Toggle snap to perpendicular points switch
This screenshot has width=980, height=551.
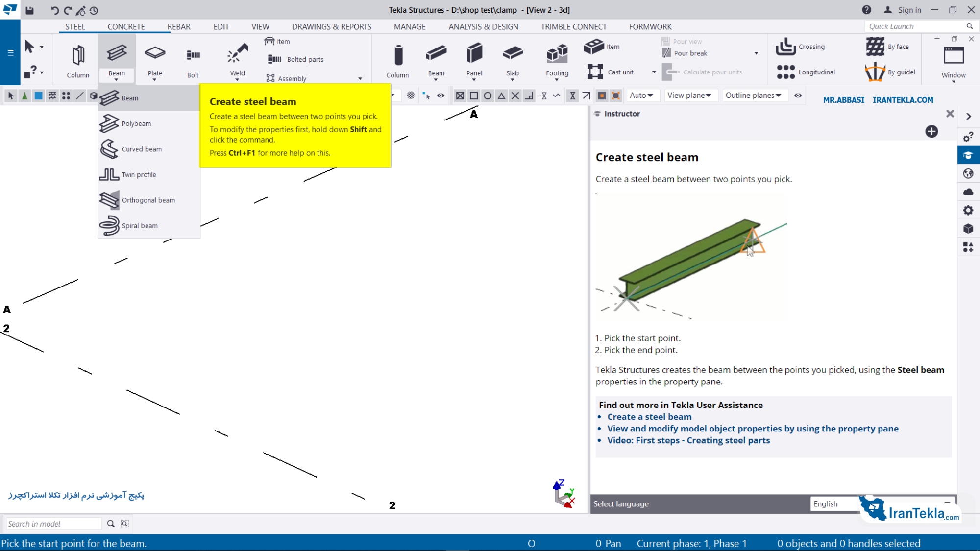tap(529, 96)
